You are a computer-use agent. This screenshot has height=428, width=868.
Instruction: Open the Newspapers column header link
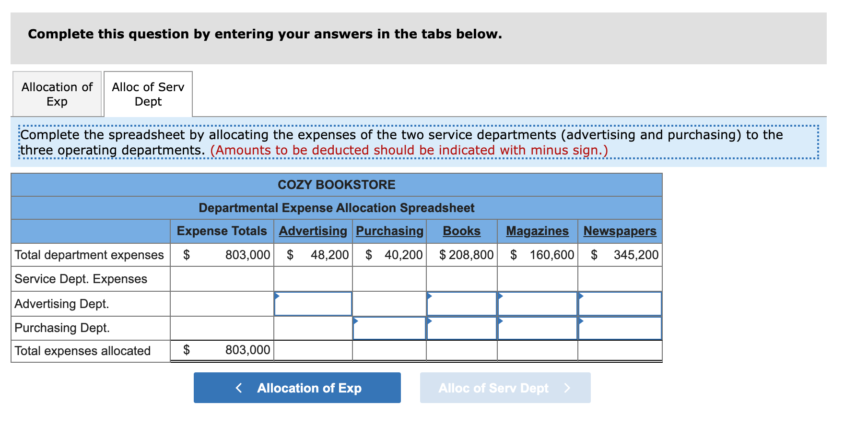pyautogui.click(x=619, y=231)
